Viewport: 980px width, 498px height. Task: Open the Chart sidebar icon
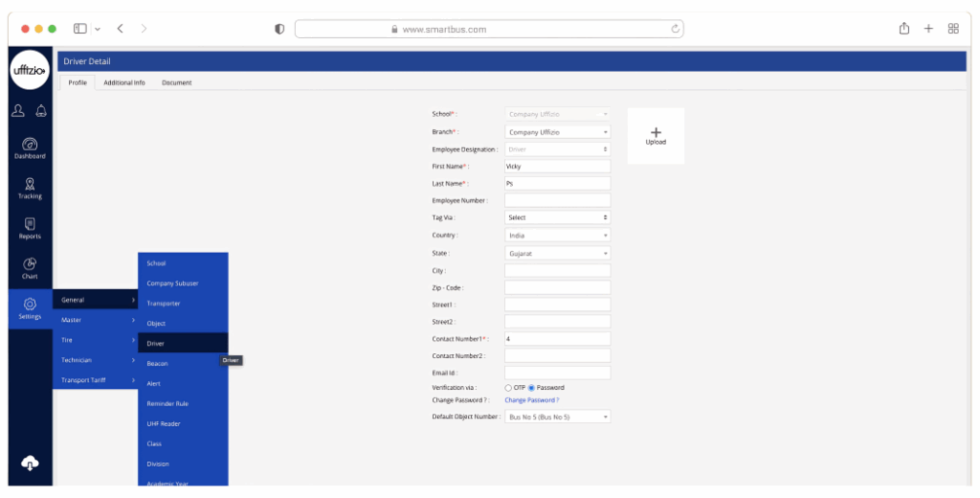[29, 265]
